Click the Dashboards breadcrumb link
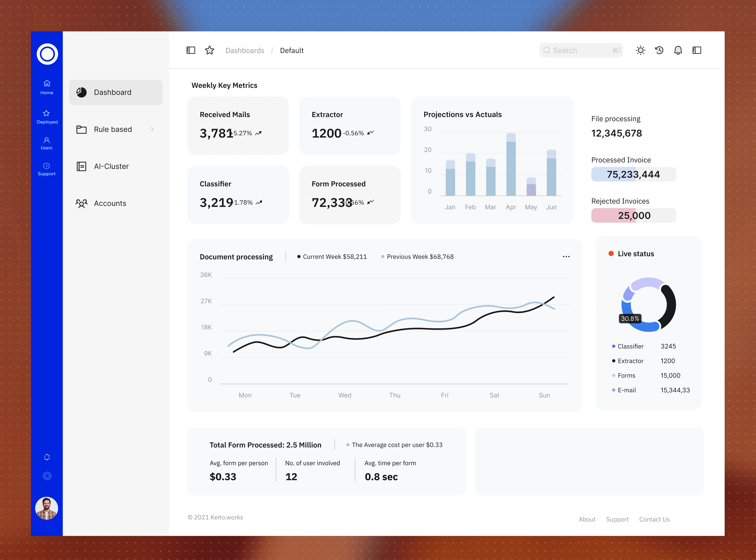756x560 pixels. [245, 51]
